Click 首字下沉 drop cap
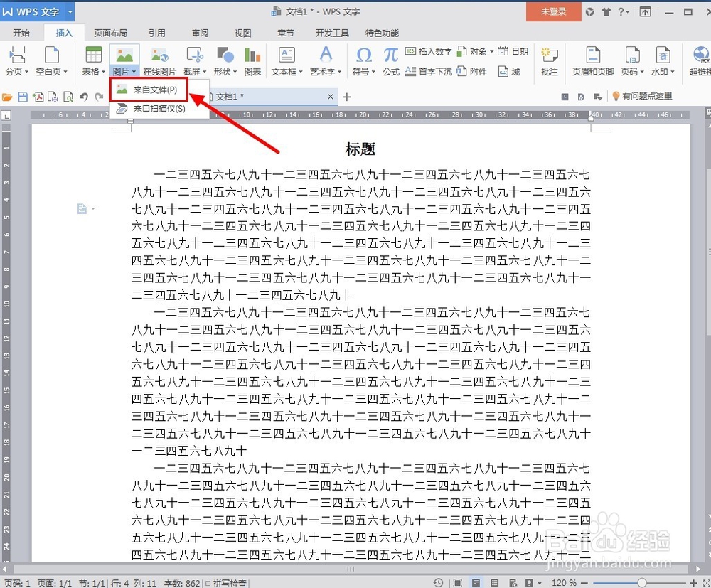This screenshot has height=588, width=711. click(428, 71)
